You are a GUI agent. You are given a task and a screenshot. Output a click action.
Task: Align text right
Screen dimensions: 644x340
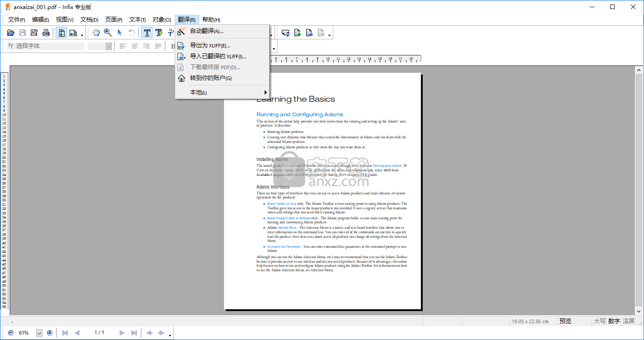pyautogui.click(x=146, y=46)
